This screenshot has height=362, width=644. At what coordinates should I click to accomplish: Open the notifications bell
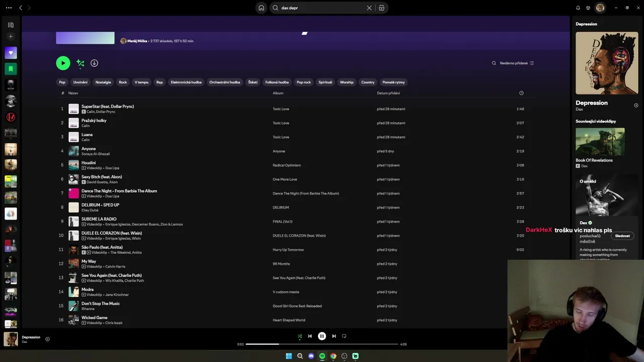tap(578, 8)
